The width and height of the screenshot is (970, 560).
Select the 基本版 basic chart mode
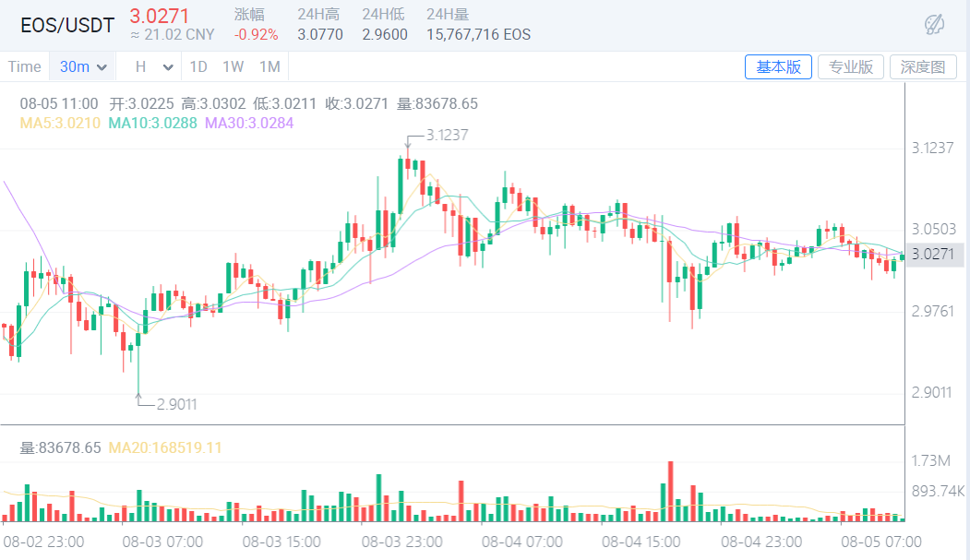(x=778, y=66)
